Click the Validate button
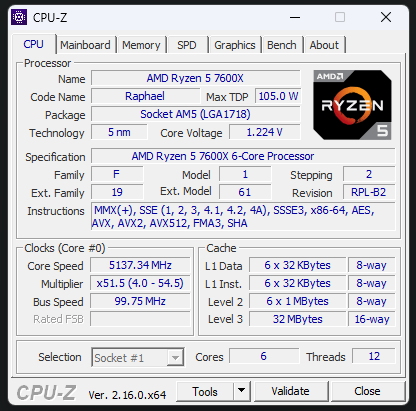Image resolution: width=416 pixels, height=411 pixels. (x=290, y=391)
